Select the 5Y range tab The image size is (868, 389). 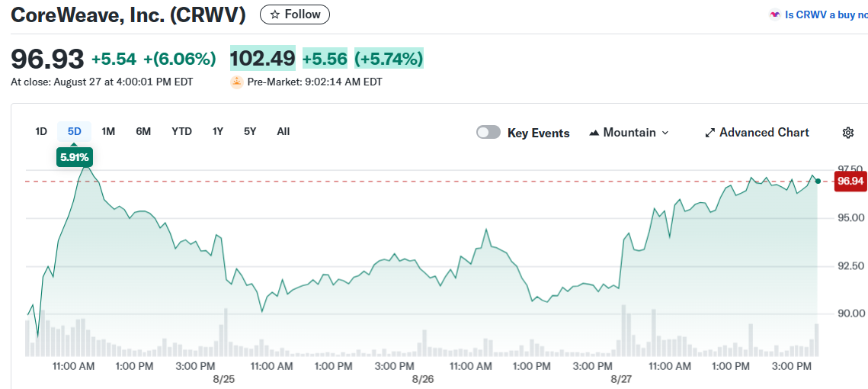250,131
